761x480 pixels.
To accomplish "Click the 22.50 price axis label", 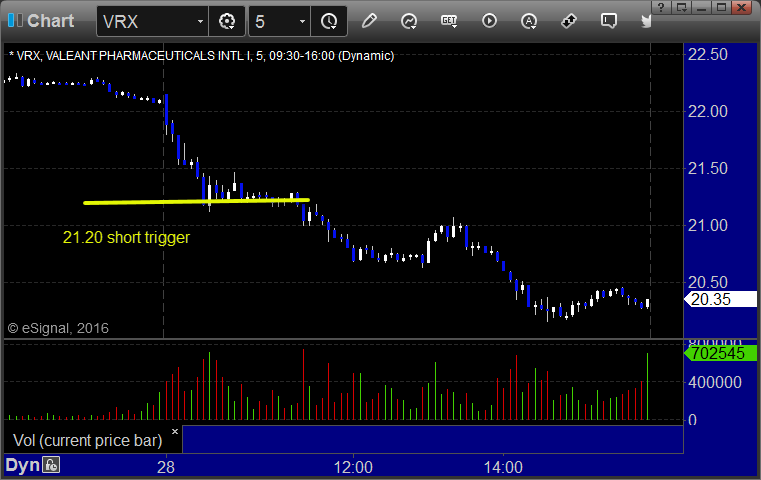I will coord(708,54).
